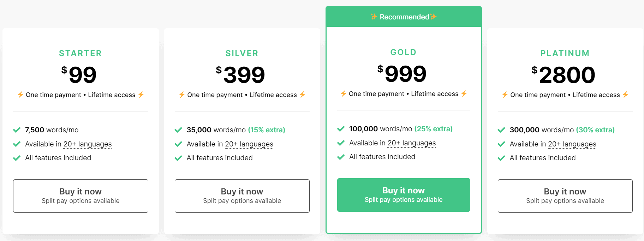Click the PLATINUM plan title
644x241 pixels.
click(565, 53)
